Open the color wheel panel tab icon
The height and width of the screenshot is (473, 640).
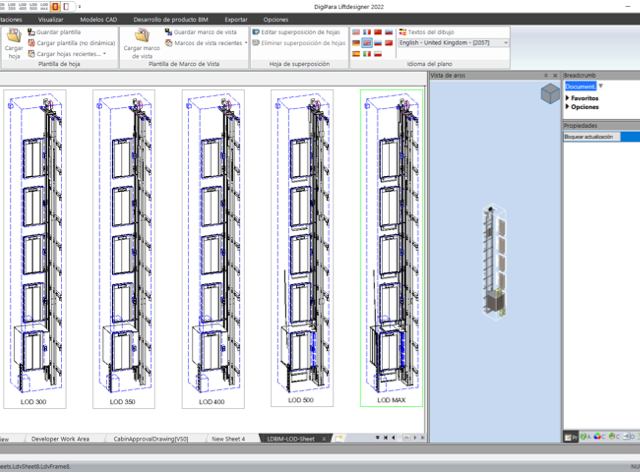pos(599,437)
